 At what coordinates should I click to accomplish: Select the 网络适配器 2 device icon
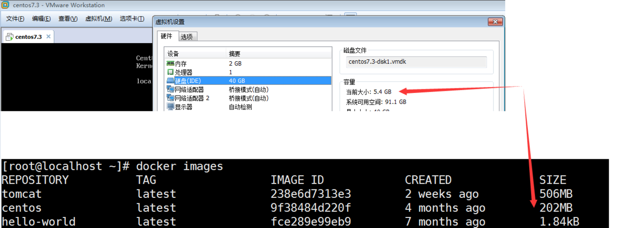(171, 98)
